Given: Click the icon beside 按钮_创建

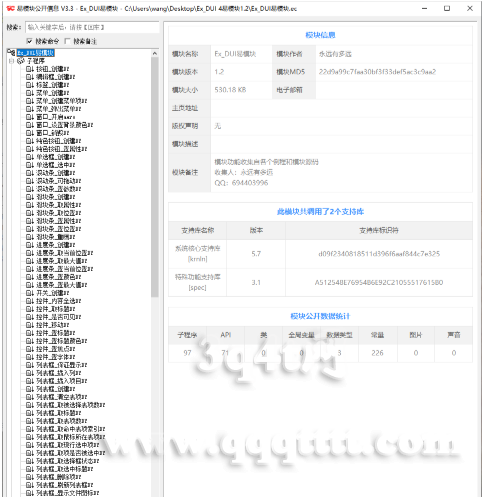Looking at the screenshot, I should 30,69.
